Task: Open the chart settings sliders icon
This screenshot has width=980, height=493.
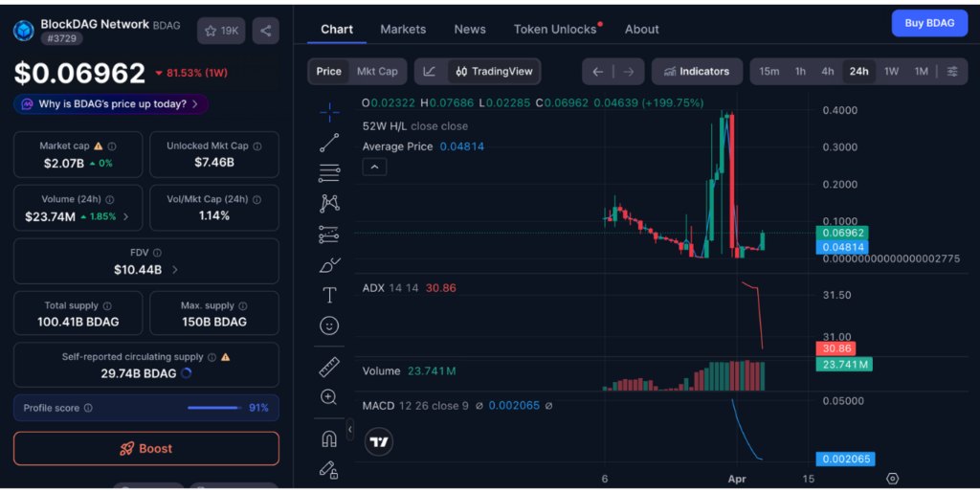Action: pyautogui.click(x=952, y=71)
